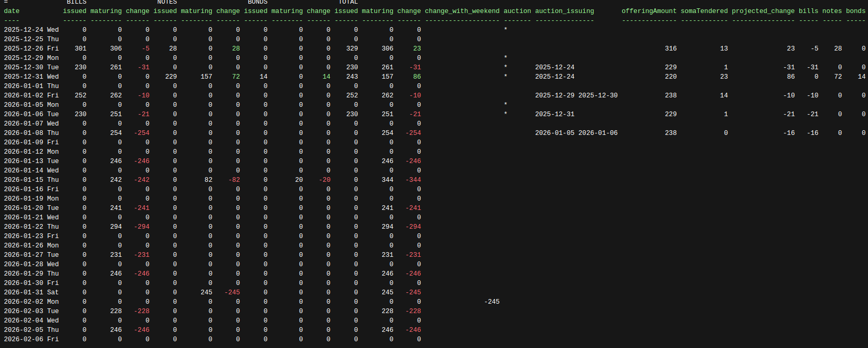This screenshot has width=868, height=348.
Task: Click the "2026-01-15 Thu" date label
Action: pos(31,180)
